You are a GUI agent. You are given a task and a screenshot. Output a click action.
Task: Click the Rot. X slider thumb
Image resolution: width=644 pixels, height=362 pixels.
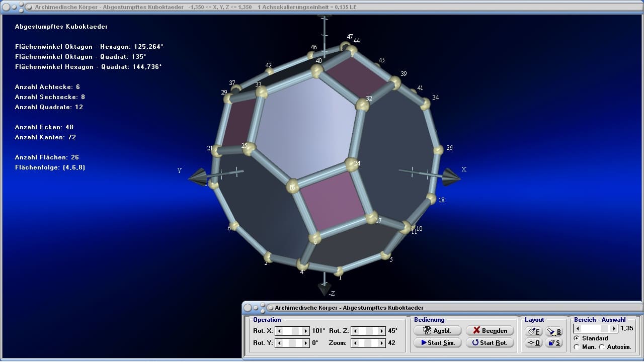[x=296, y=331]
